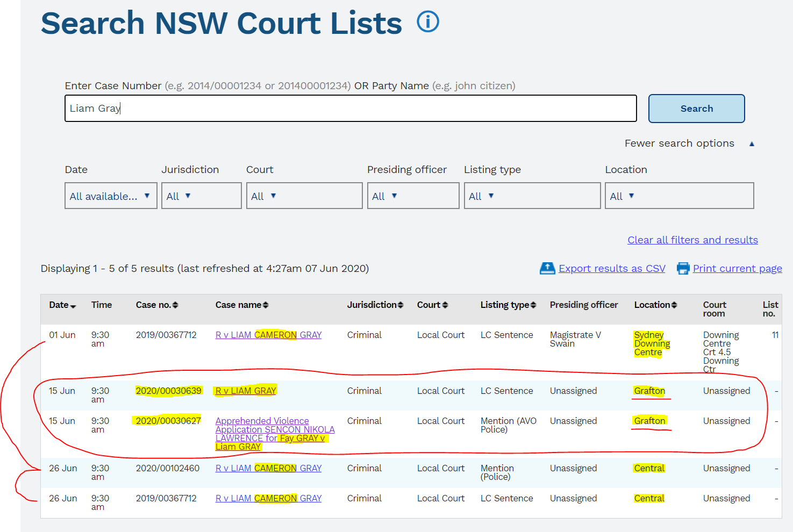Screen dimensions: 793x532
Task: Open the 26 Jun LC Sentence case name link
Action: pyautogui.click(x=268, y=499)
